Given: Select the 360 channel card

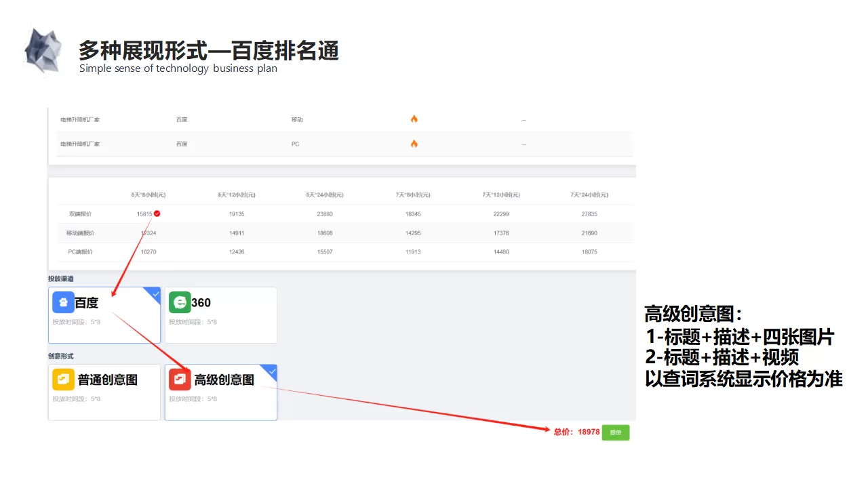Looking at the screenshot, I should (221, 314).
